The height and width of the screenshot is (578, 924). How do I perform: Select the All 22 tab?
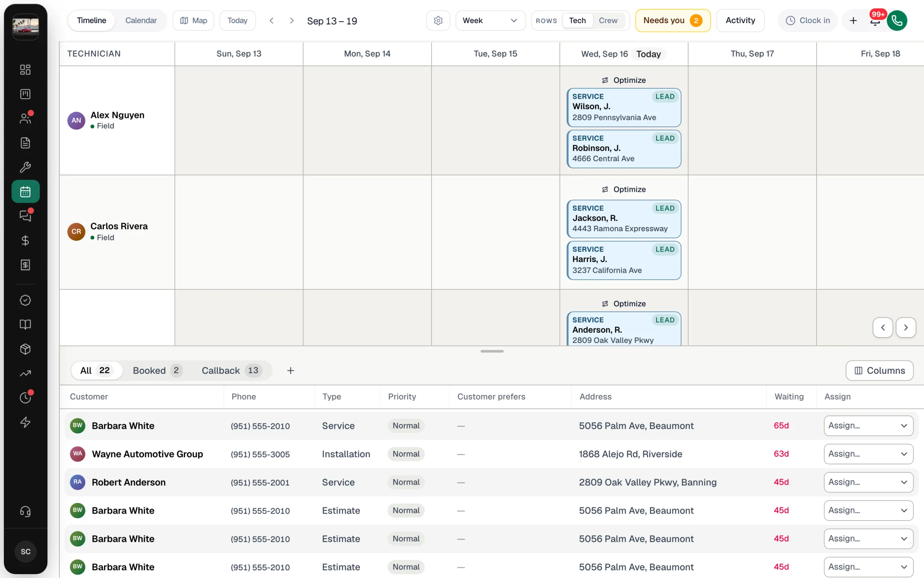point(96,370)
